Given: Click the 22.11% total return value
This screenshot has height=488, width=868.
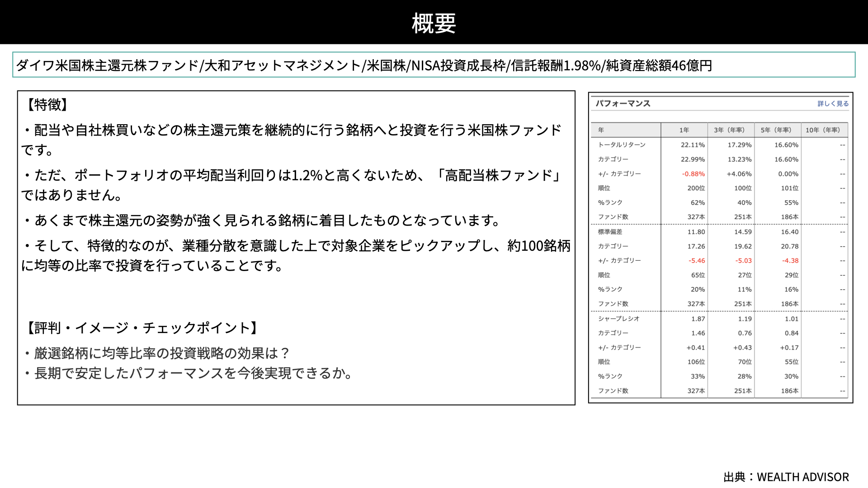Looking at the screenshot, I should pyautogui.click(x=693, y=145).
